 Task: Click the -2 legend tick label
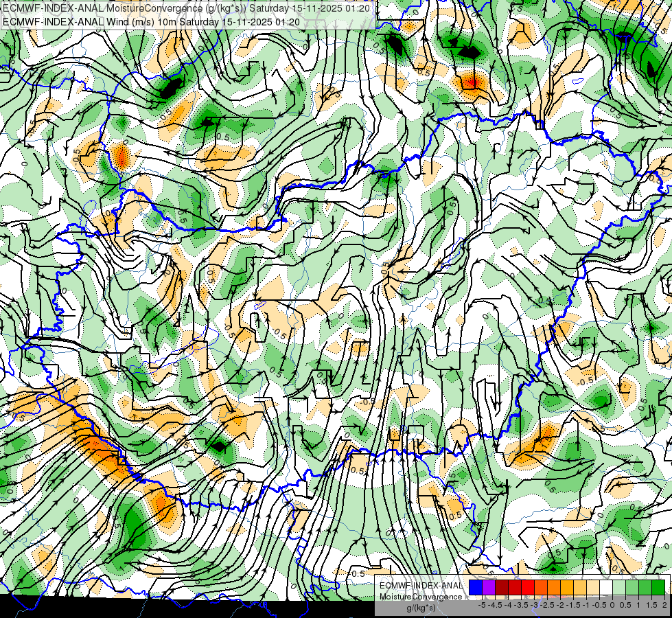tap(561, 605)
